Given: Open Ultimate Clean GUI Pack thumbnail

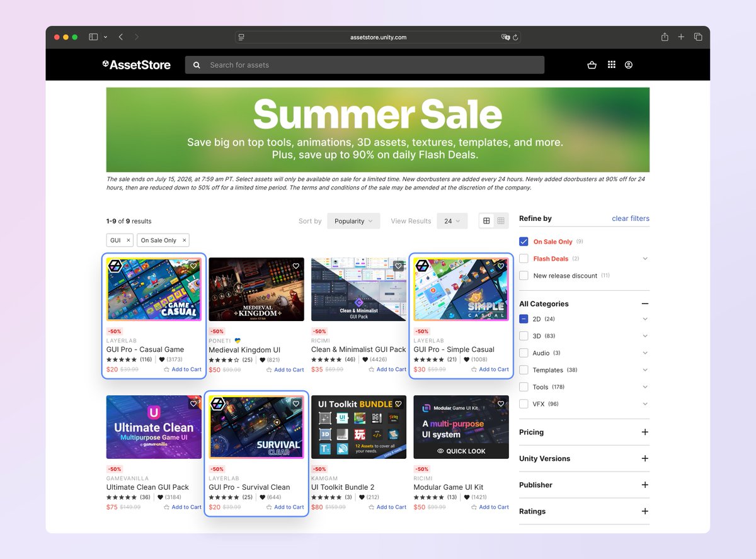Looking at the screenshot, I should pyautogui.click(x=154, y=427).
